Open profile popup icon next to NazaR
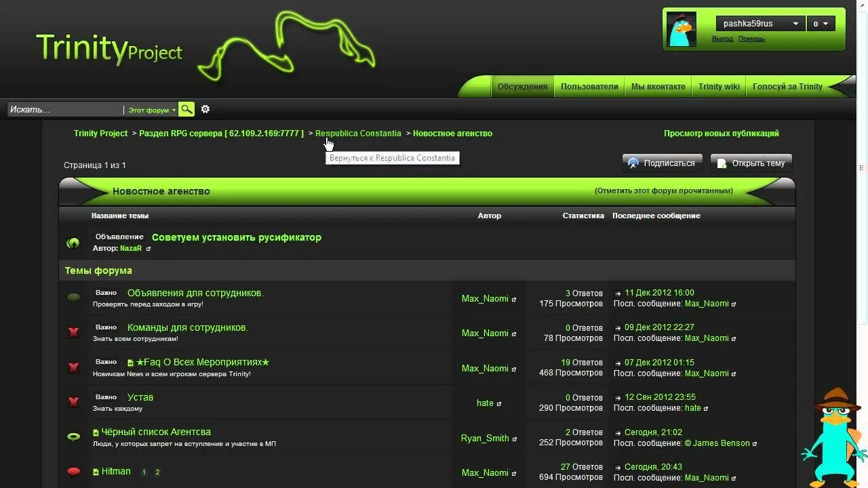 point(149,249)
